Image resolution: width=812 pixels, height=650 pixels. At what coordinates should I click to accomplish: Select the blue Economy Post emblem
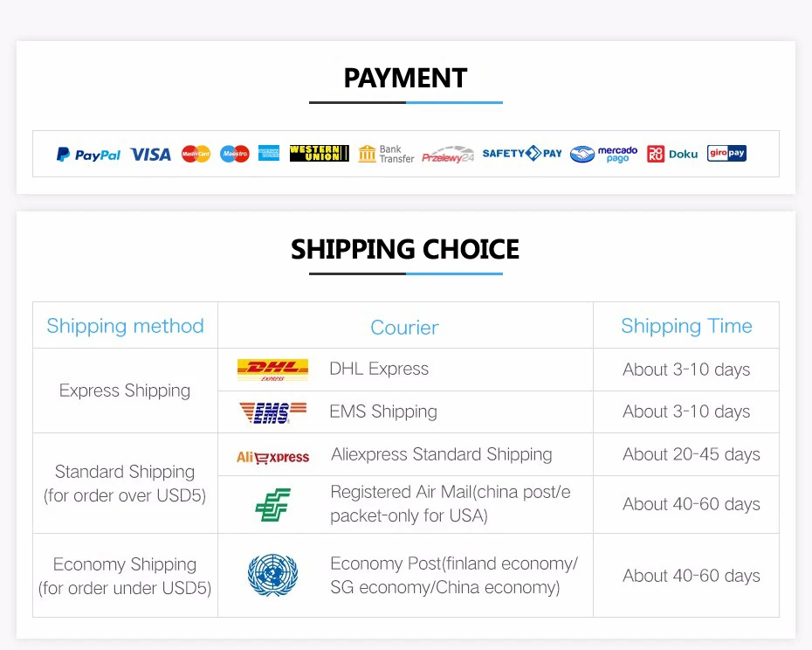point(273,575)
